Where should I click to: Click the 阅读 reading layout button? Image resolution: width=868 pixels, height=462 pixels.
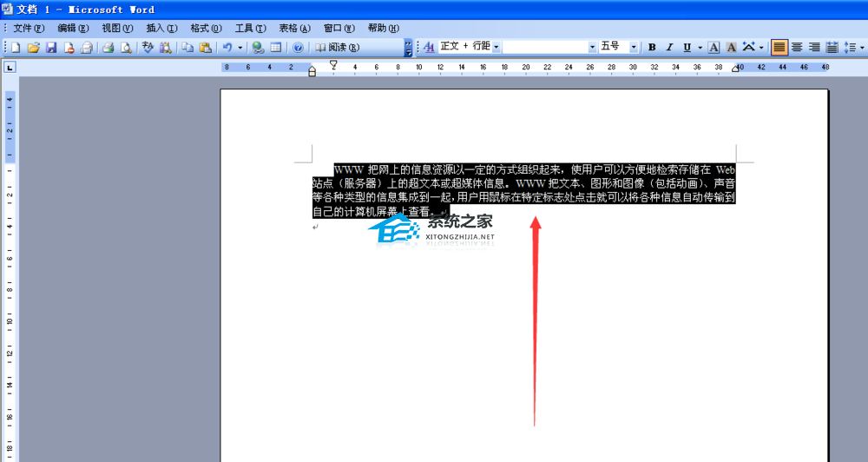coord(337,48)
